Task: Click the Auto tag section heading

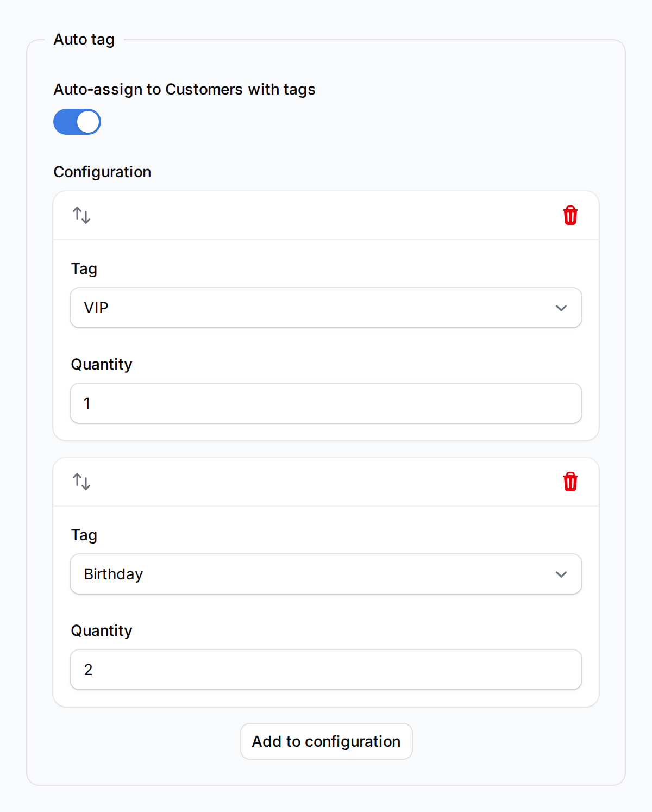Action: 84,39
